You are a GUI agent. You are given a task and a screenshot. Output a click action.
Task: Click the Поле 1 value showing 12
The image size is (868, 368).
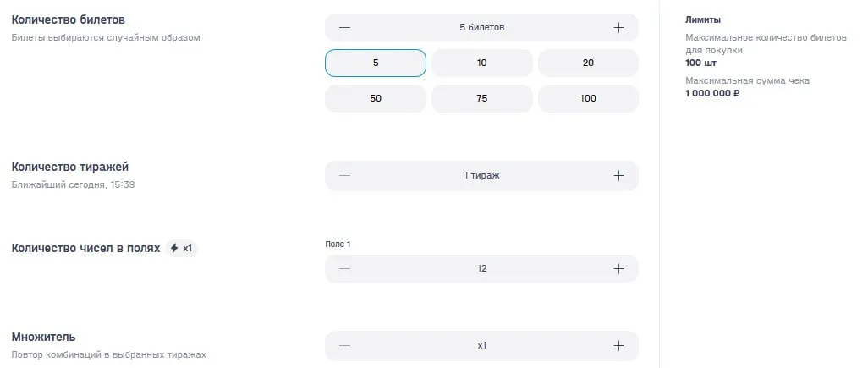click(x=481, y=268)
